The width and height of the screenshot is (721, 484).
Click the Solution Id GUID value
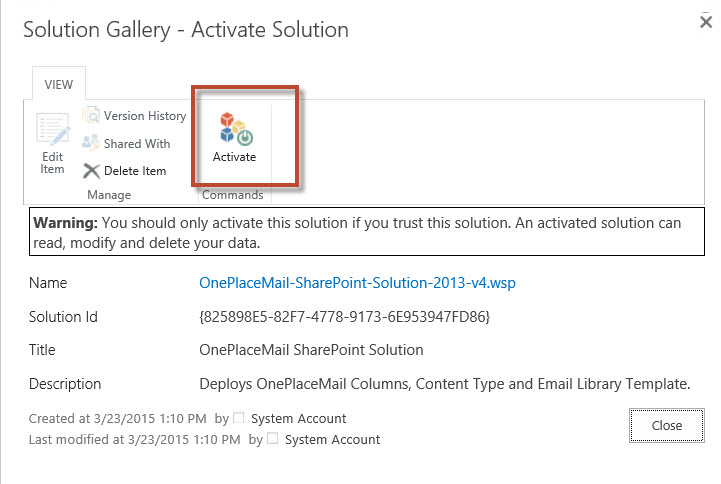tap(344, 317)
